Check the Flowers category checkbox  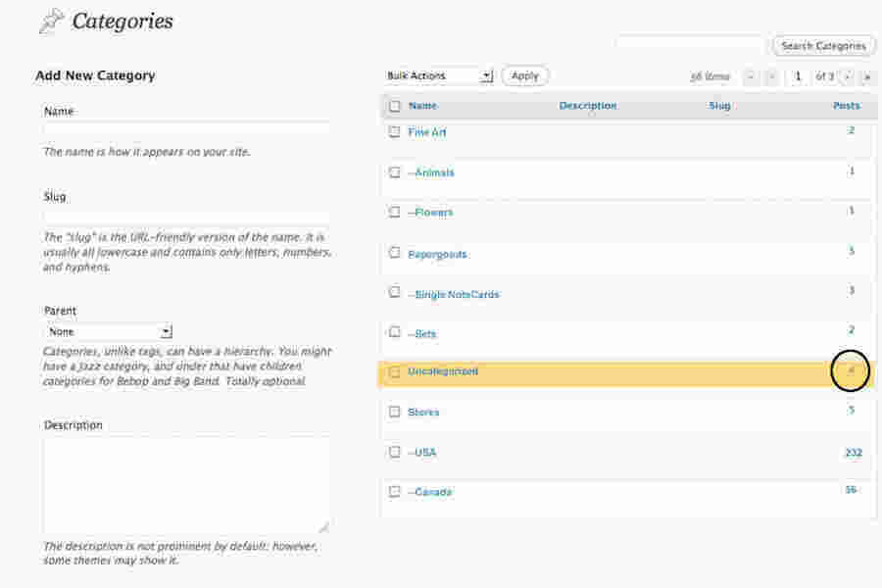pyautogui.click(x=395, y=212)
